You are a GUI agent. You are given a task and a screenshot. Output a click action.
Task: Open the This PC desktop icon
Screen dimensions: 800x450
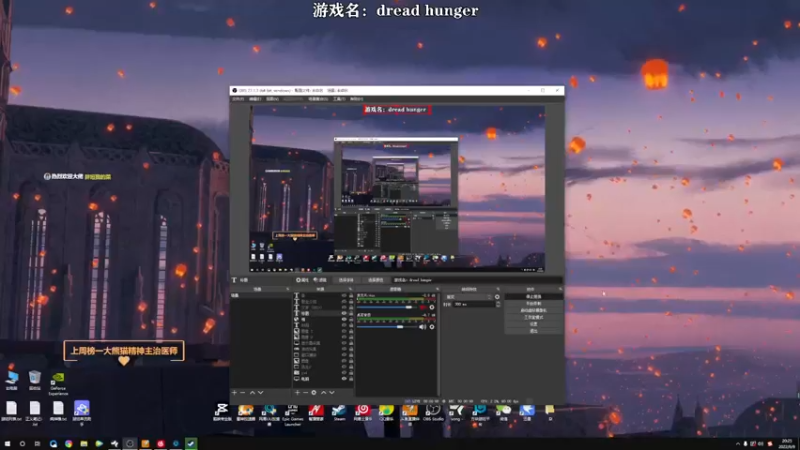(11, 381)
